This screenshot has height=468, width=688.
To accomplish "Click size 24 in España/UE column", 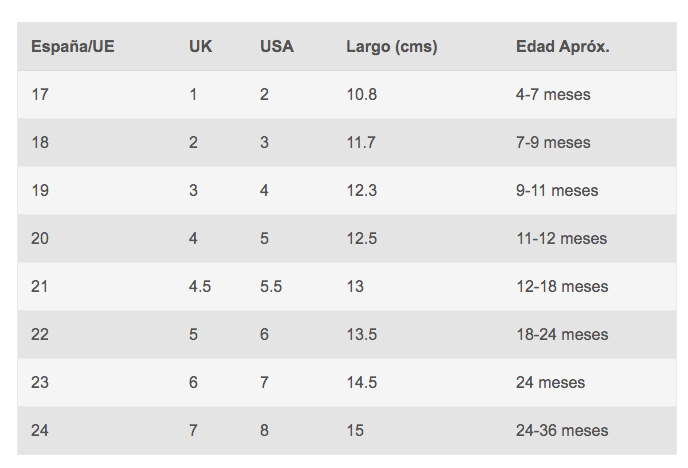I will [x=40, y=430].
